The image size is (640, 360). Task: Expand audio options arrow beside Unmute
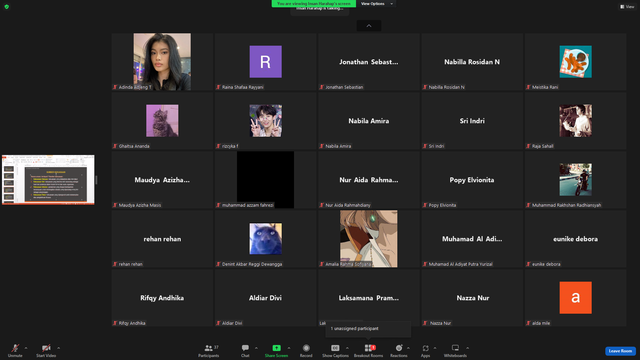[x=26, y=348]
